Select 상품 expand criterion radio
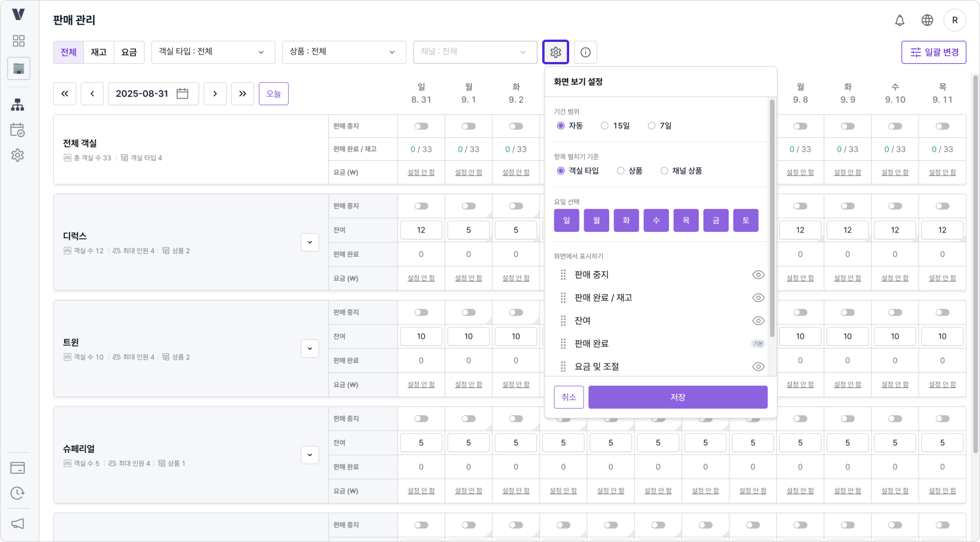 click(621, 171)
